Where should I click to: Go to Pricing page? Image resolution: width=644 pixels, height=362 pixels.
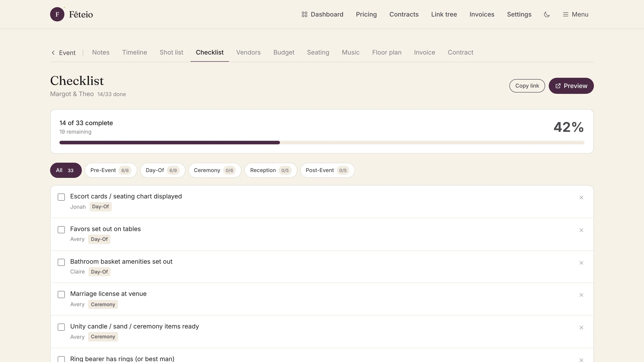coord(366,14)
